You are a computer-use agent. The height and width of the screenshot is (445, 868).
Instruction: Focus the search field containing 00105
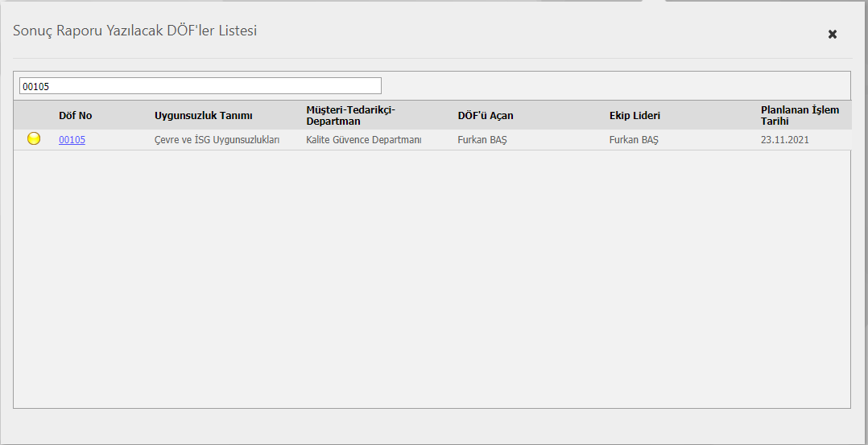tap(200, 86)
